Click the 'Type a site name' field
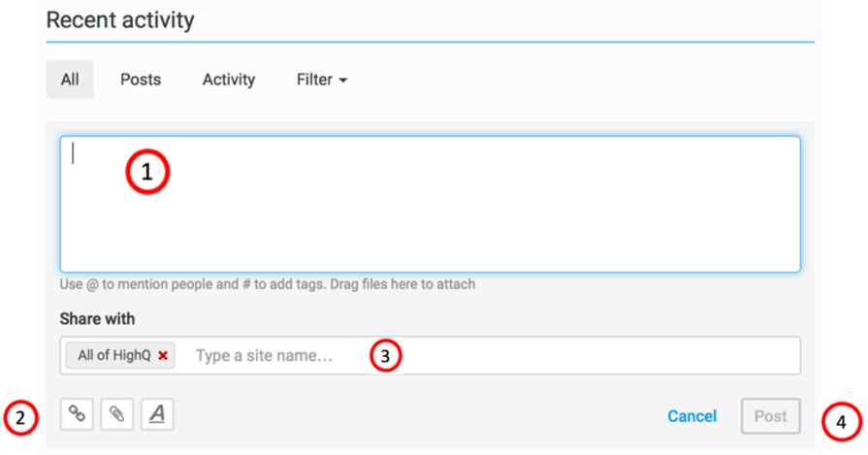Viewport: 868px width, 455px height. 272,356
